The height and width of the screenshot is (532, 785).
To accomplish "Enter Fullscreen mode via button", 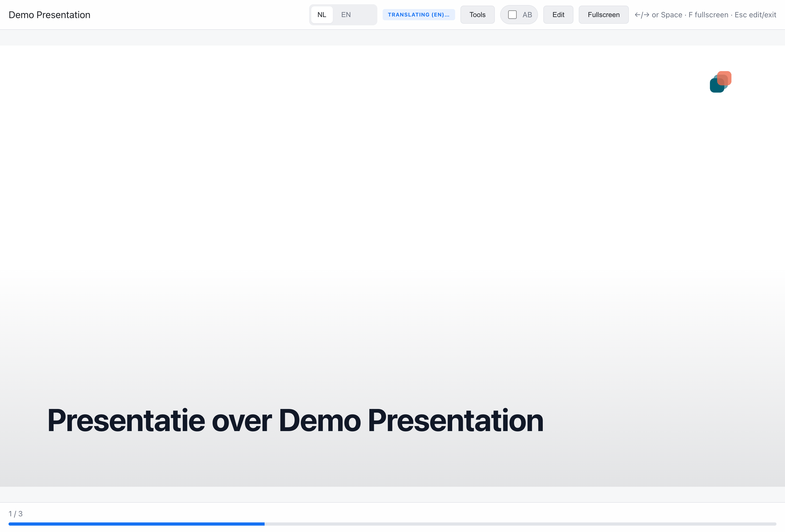I will click(603, 15).
